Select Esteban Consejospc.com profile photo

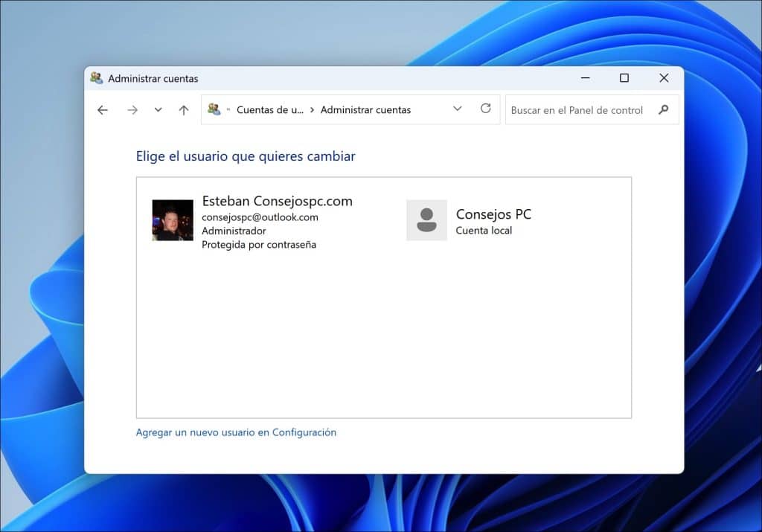point(173,220)
